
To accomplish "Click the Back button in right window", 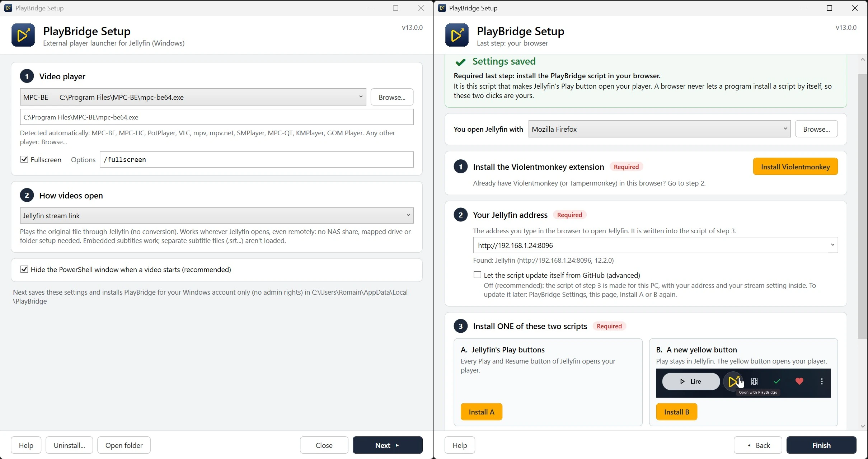I will point(758,445).
